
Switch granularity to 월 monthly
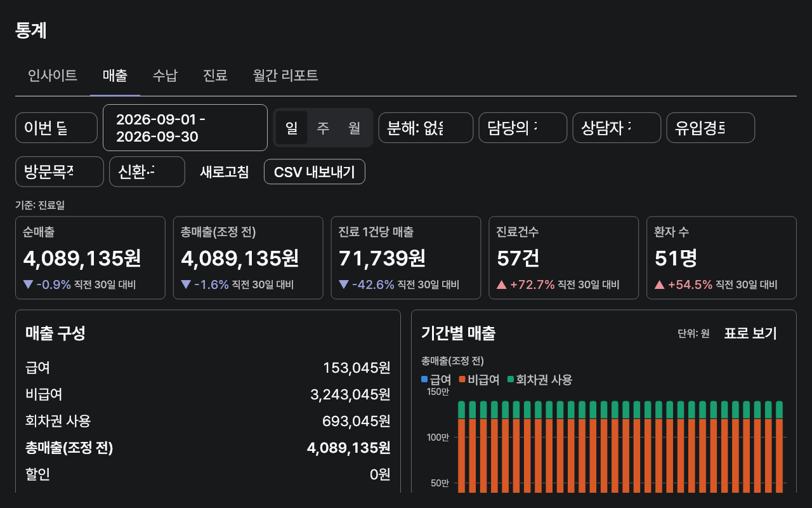coord(354,128)
